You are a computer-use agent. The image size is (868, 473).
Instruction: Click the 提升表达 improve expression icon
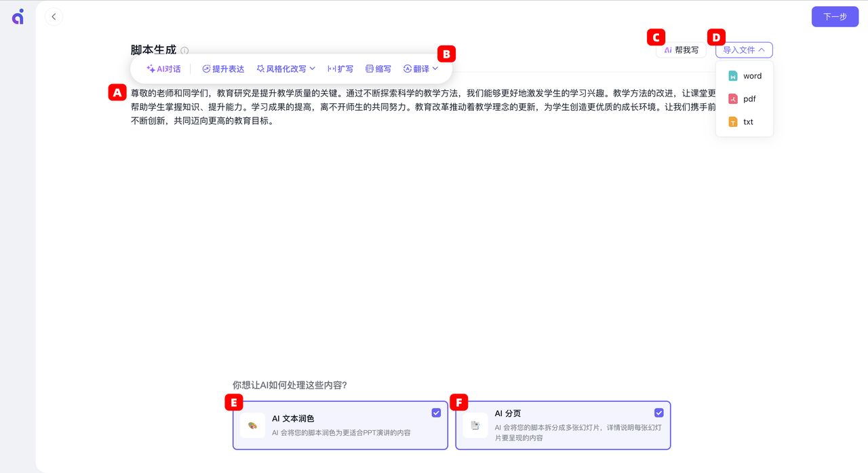pyautogui.click(x=205, y=68)
